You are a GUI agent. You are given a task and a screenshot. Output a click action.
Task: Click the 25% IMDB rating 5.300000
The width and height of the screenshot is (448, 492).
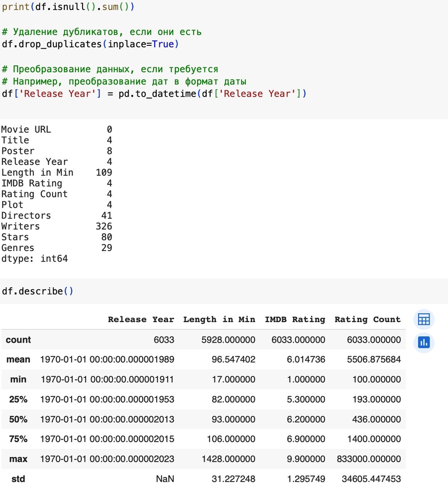coord(306,399)
